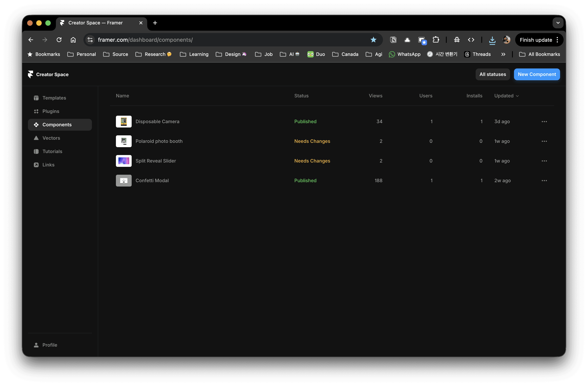Image resolution: width=588 pixels, height=386 pixels.
Task: Click the New Component button
Action: 537,74
